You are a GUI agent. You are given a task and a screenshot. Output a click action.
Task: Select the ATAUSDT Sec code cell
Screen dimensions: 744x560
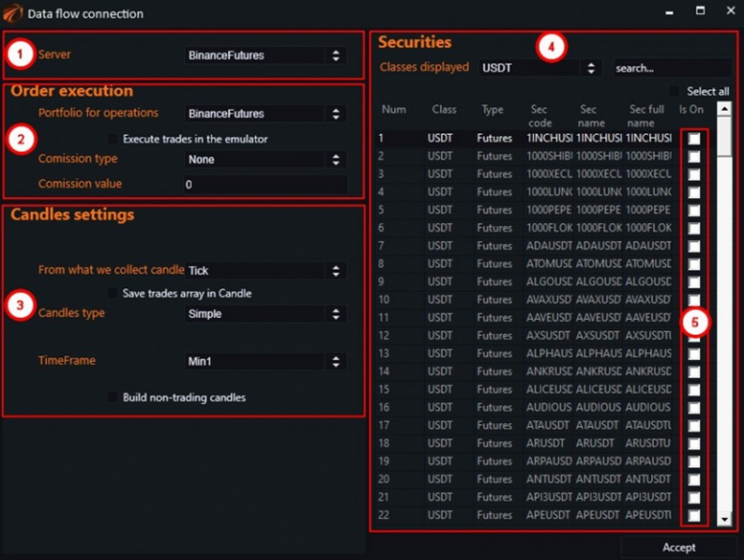coord(549,425)
